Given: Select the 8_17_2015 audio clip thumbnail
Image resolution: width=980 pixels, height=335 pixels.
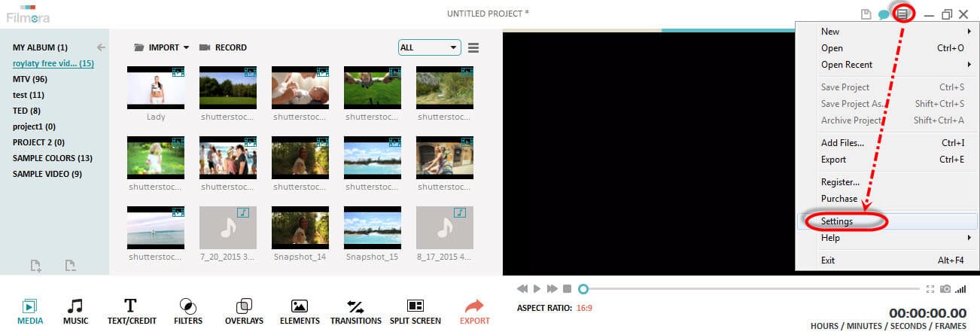Looking at the screenshot, I should pyautogui.click(x=445, y=228).
